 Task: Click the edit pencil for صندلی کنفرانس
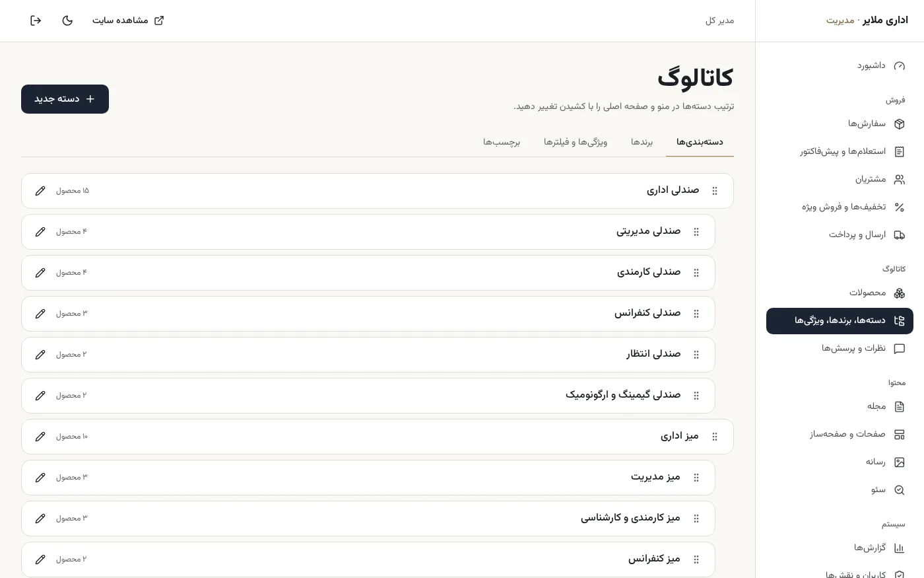40,314
